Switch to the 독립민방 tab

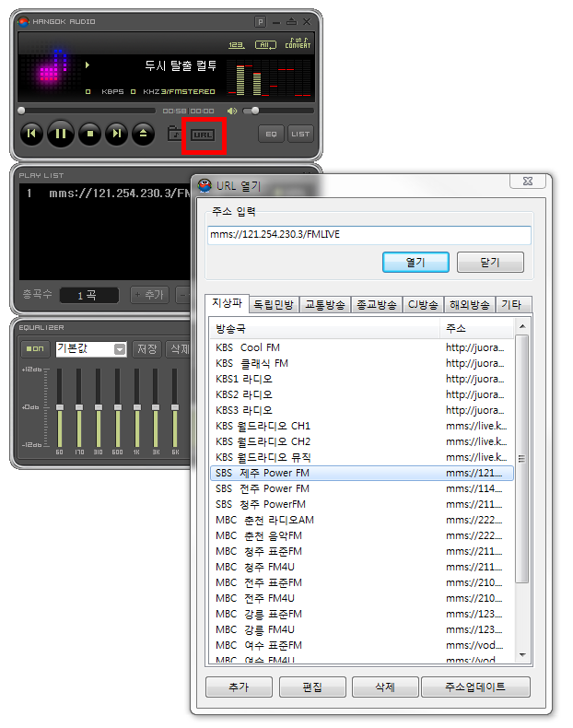point(274,305)
